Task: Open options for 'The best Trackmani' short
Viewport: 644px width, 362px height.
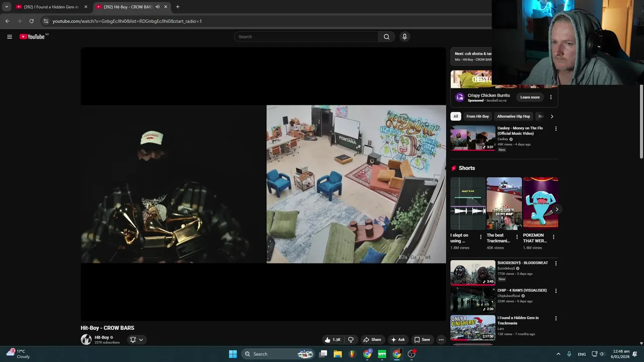Action: pos(517,237)
